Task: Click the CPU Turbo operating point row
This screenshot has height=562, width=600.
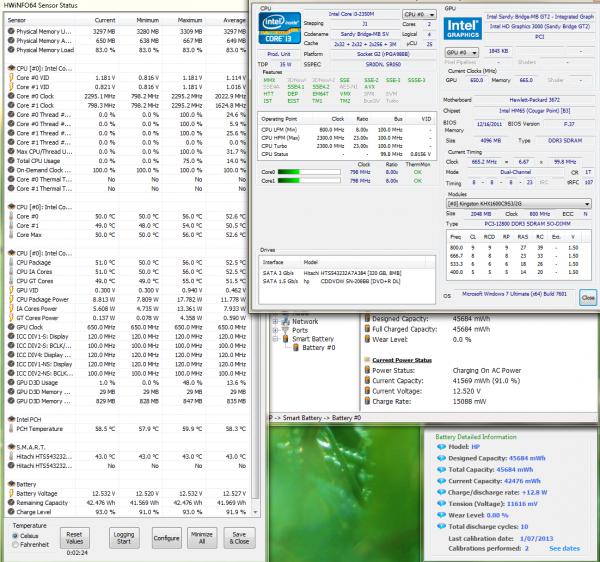Action: [346, 146]
